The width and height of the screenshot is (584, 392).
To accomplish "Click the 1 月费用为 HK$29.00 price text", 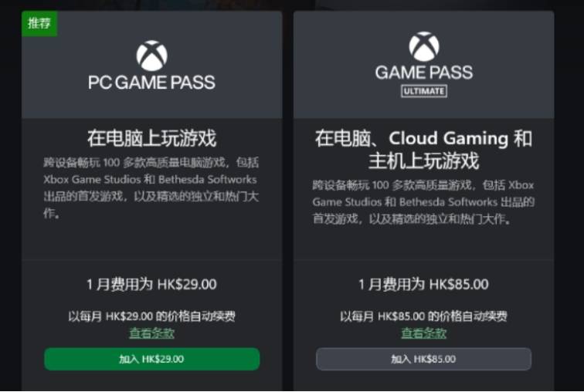I will click(151, 284).
